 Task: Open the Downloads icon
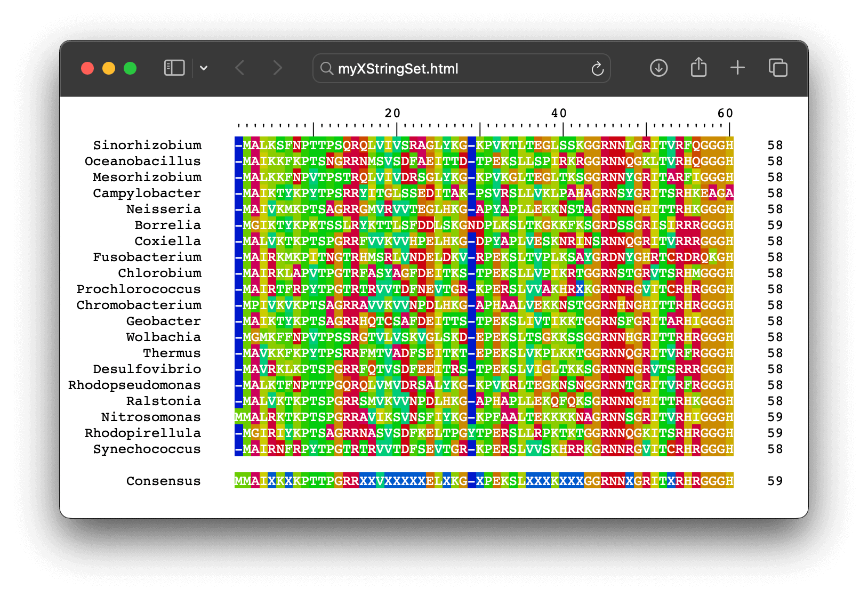(x=658, y=68)
